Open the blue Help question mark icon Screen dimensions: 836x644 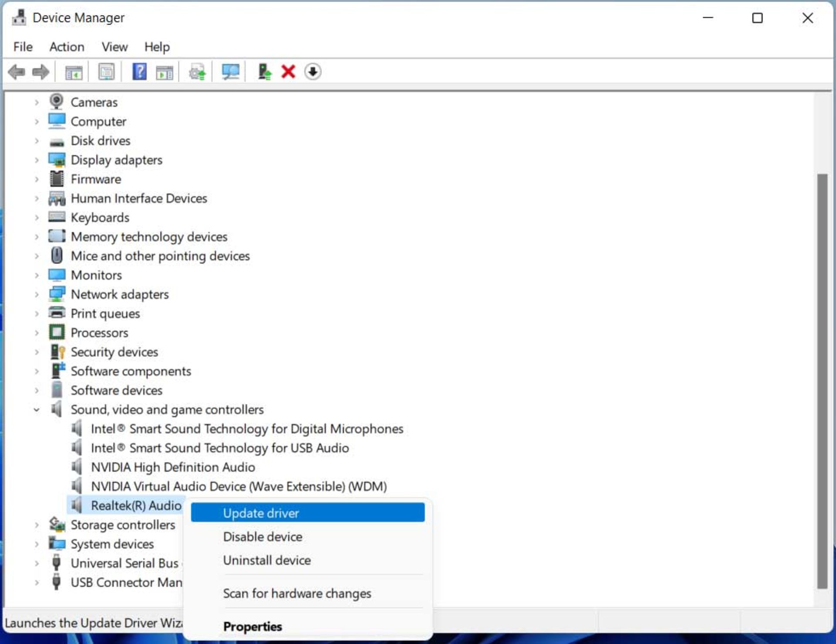click(139, 71)
